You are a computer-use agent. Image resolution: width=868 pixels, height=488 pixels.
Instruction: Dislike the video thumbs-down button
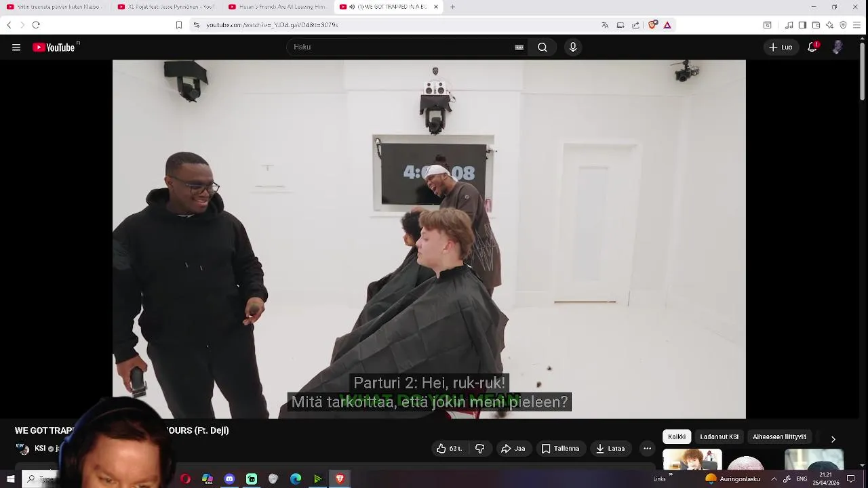click(480, 449)
